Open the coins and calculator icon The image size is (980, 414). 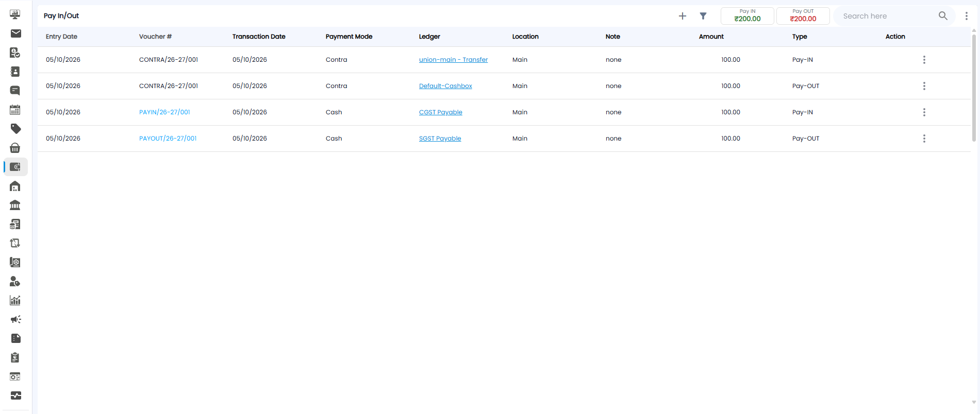(15, 224)
